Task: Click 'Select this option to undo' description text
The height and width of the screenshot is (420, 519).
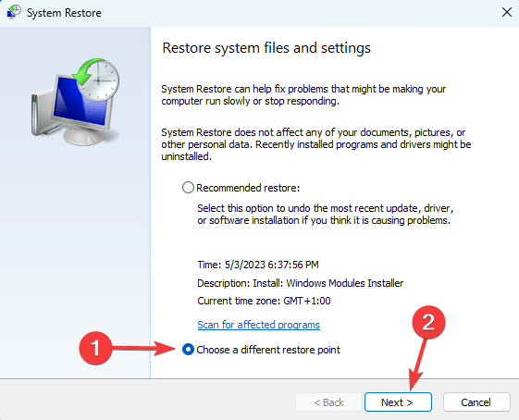Action: (x=325, y=214)
